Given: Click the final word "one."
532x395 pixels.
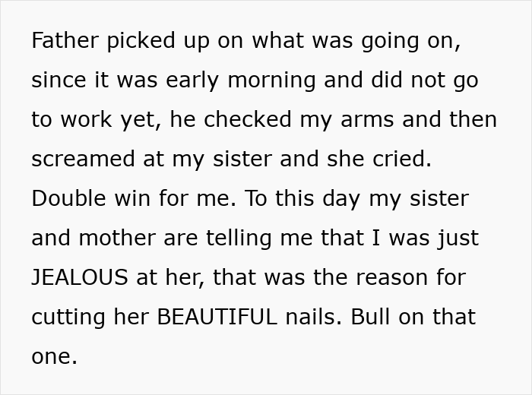Looking at the screenshot, I should click(x=54, y=356).
